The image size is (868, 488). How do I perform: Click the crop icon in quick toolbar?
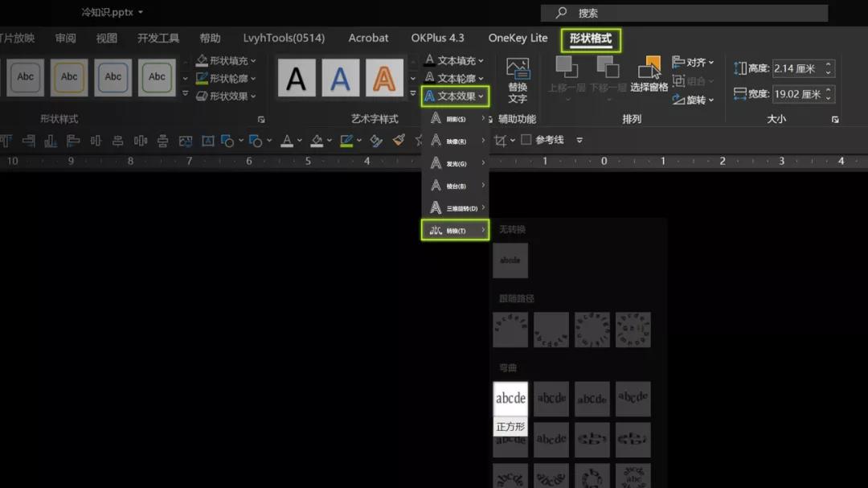point(501,140)
